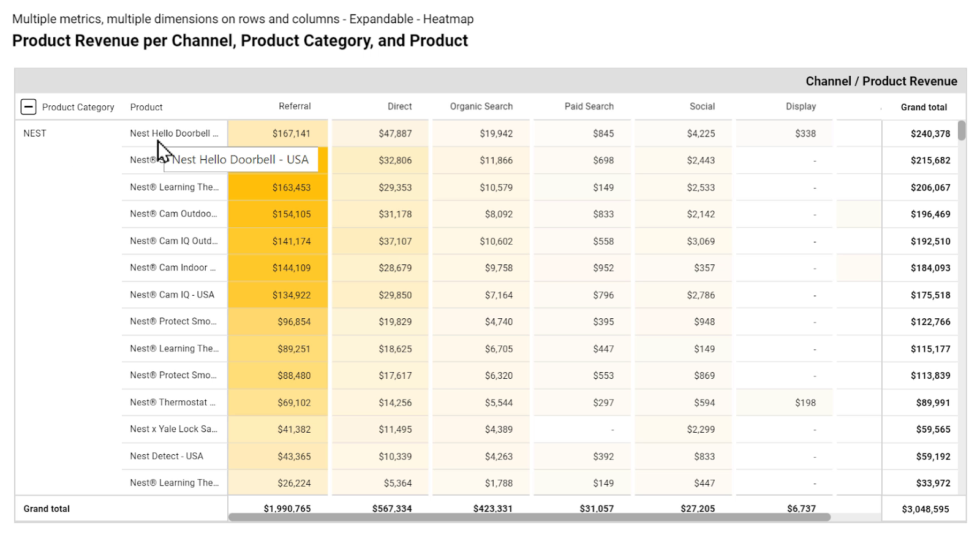Click the $144,109 Referral cell
Viewport: 980px width, 538px height.
click(278, 268)
